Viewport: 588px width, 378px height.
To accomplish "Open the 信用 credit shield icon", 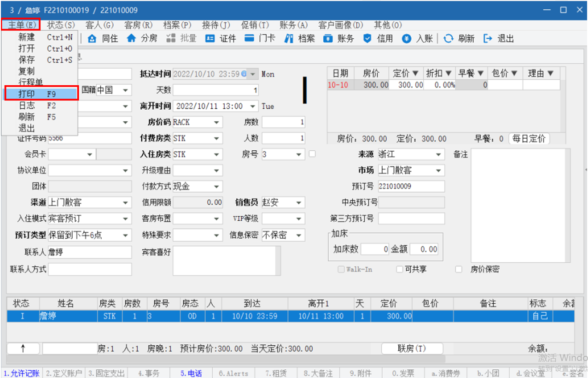I will pos(367,39).
